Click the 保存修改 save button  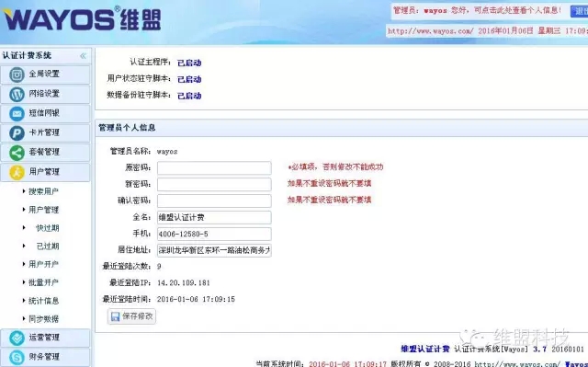pos(131,316)
